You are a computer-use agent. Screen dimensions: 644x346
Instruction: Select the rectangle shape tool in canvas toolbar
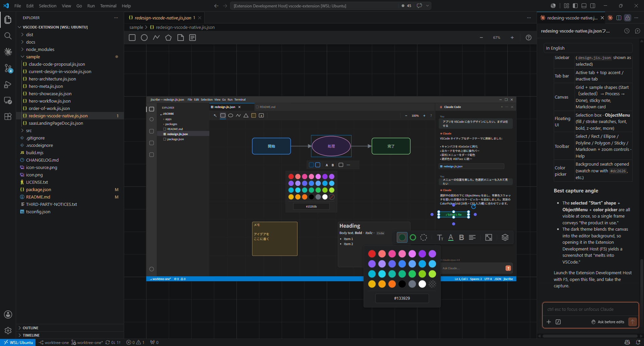point(132,38)
